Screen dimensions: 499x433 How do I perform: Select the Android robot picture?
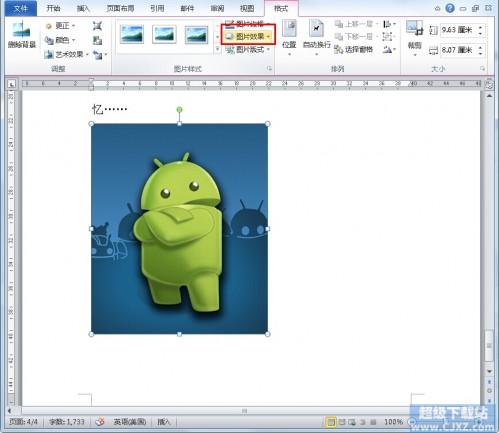pos(179,229)
